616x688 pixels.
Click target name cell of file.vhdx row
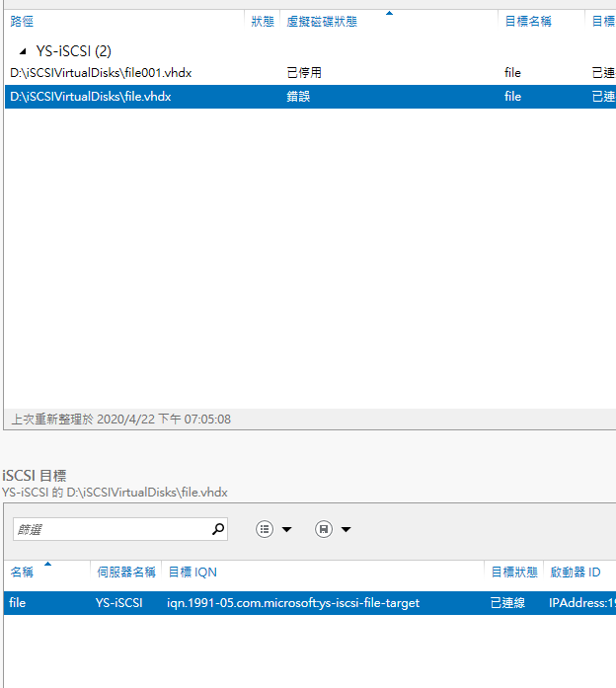point(512,97)
